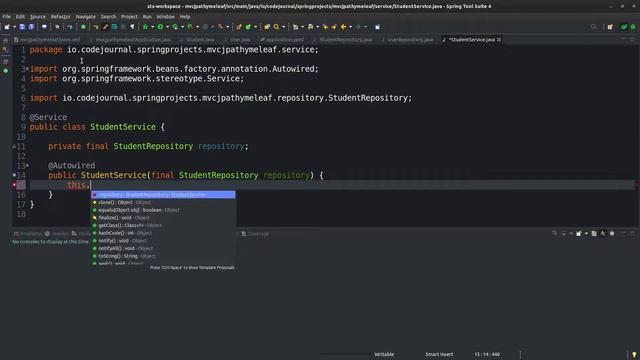Click the Boot Dashboard green icon in left sidebar
The width and height of the screenshot is (640, 360).
pos(6,71)
